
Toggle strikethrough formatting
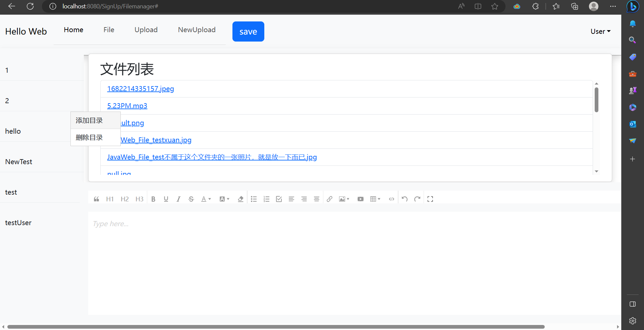pyautogui.click(x=191, y=199)
